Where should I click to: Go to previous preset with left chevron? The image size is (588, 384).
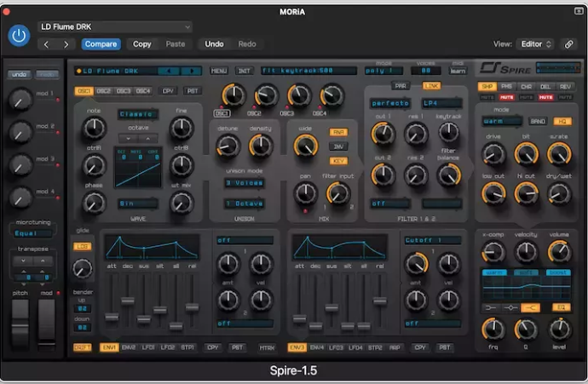pyautogui.click(x=47, y=44)
